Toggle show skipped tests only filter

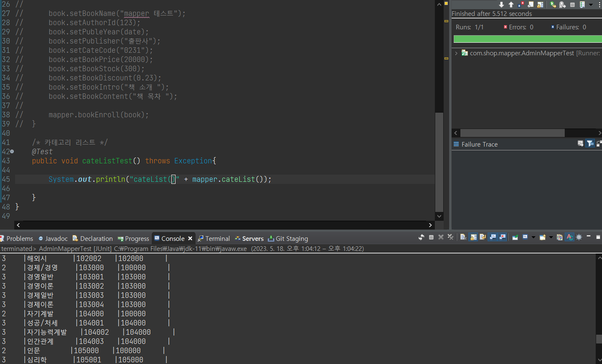tap(531, 5)
